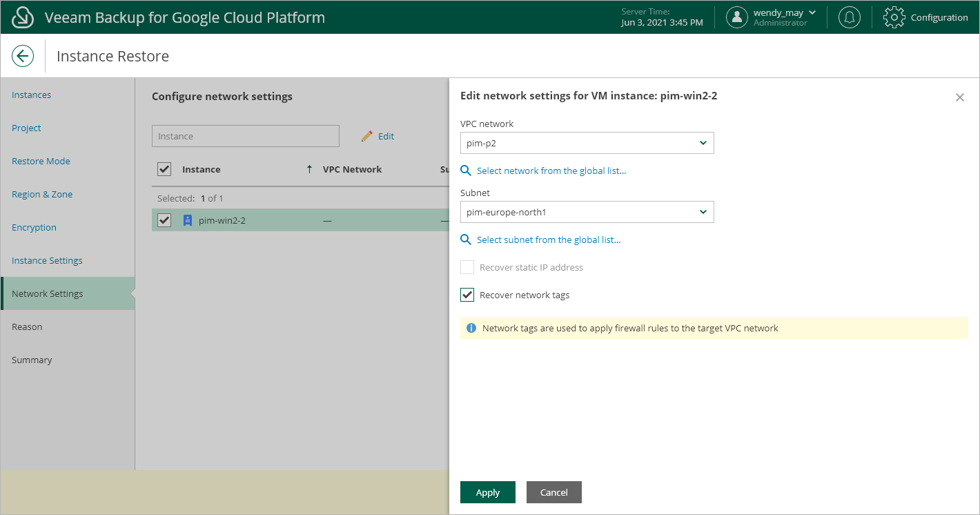
Task: Click the Instance column header
Action: pyautogui.click(x=202, y=169)
